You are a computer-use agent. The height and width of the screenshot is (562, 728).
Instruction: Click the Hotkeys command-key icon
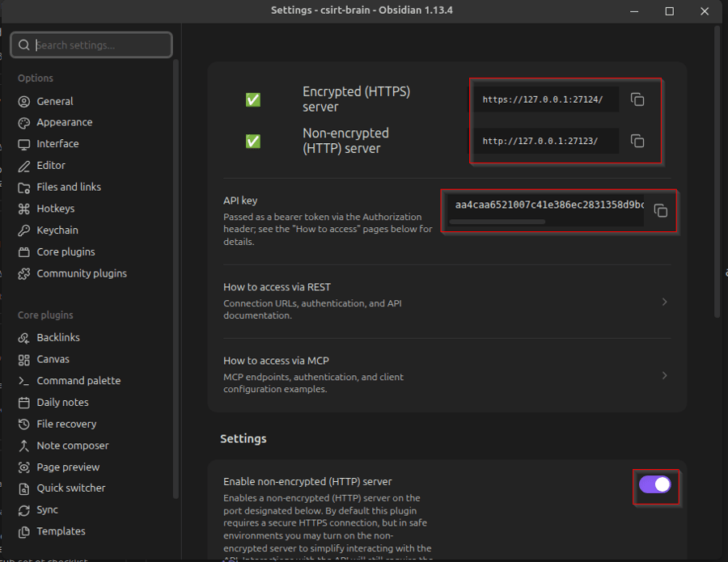click(x=24, y=209)
